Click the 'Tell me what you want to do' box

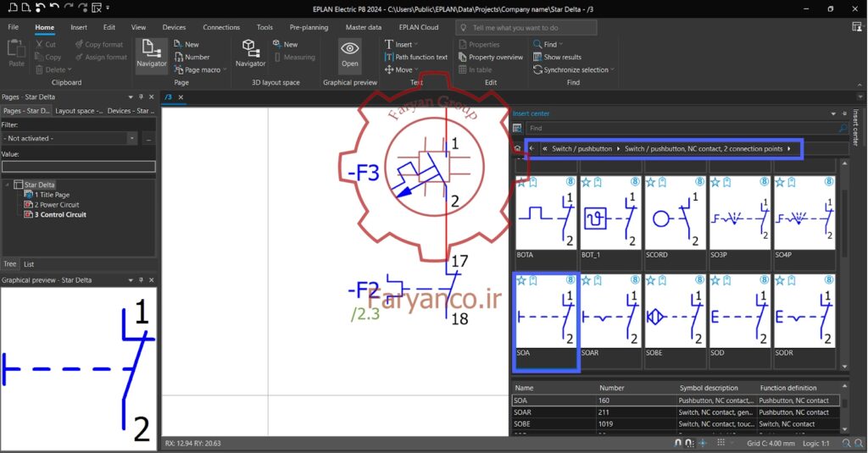[x=526, y=28]
